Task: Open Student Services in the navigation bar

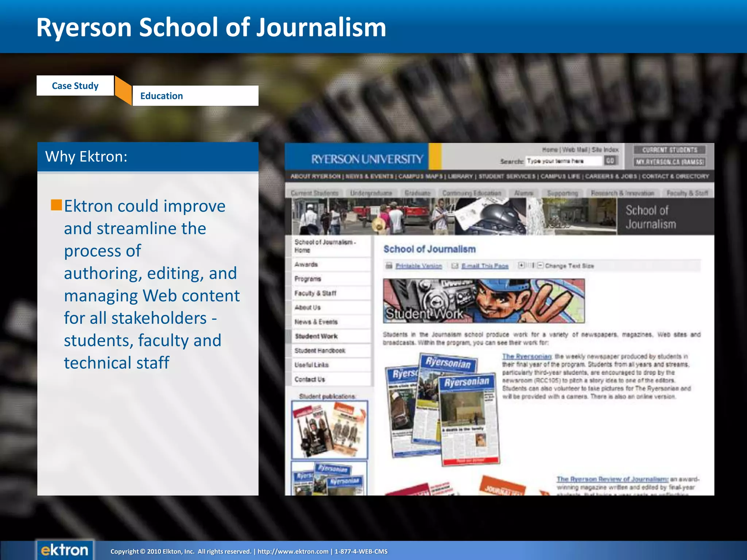Action: [507, 176]
